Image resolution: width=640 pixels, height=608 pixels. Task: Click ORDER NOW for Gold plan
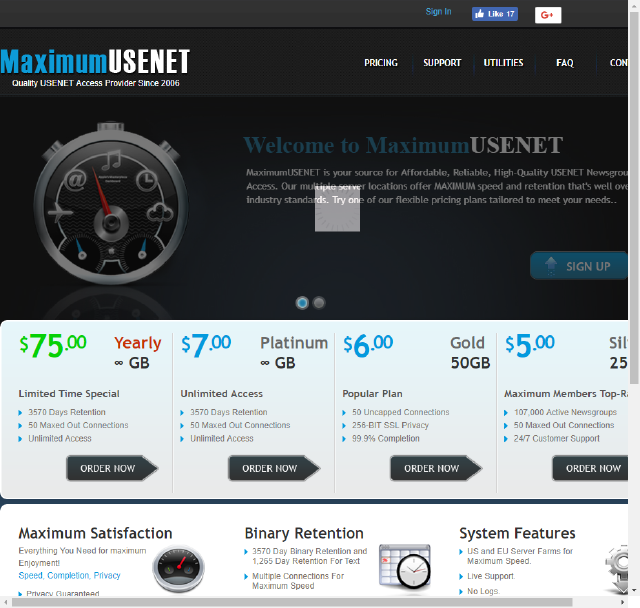[x=436, y=468]
